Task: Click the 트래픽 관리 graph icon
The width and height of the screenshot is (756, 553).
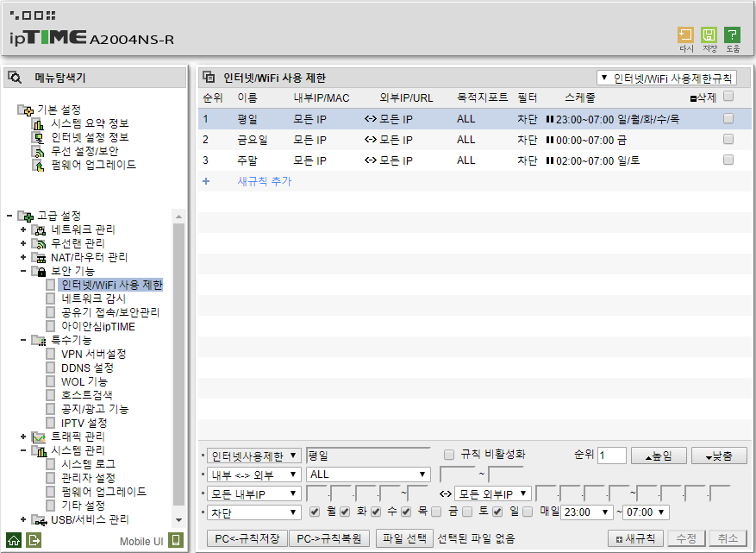Action: 39,437
